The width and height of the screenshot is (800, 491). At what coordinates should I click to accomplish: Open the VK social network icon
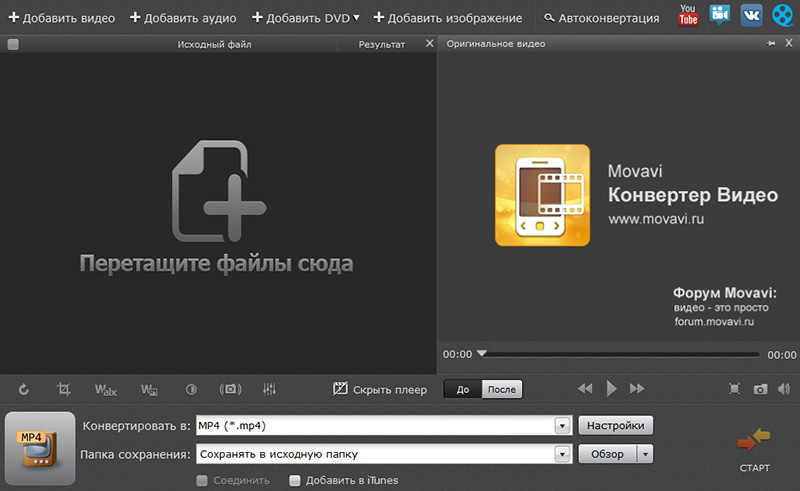(751, 15)
